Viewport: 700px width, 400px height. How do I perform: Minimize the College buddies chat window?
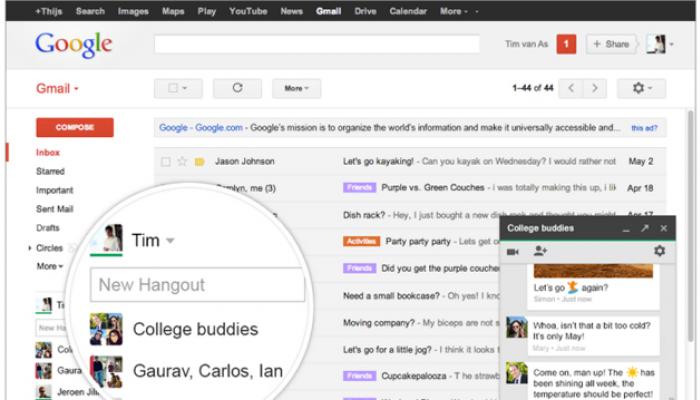point(626,229)
